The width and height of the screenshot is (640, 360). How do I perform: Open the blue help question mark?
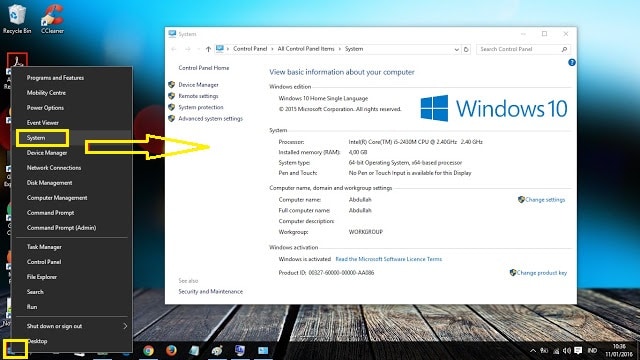tap(572, 62)
